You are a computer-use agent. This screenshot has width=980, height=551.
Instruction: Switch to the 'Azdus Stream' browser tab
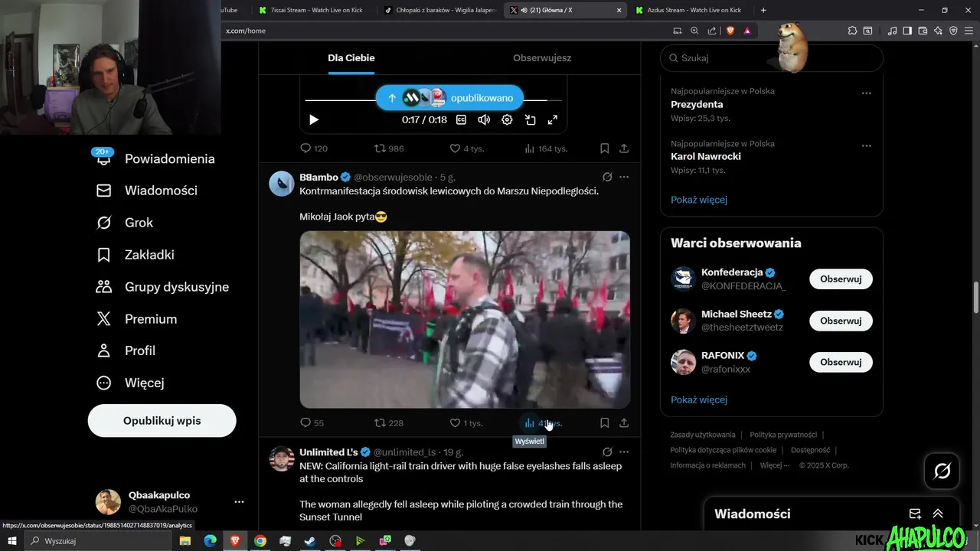coord(694,10)
